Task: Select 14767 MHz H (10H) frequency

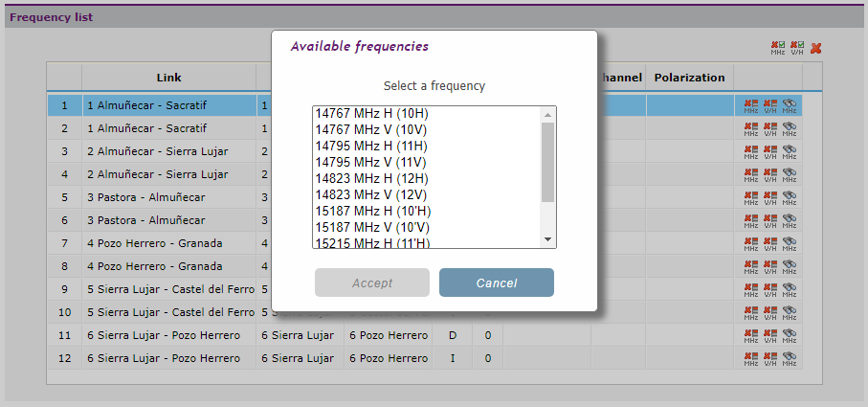Action: 426,114
